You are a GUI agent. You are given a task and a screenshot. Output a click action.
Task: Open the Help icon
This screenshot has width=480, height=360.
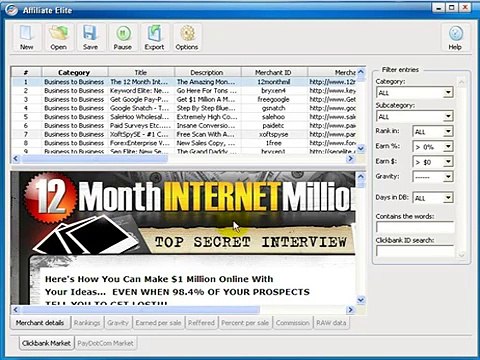pos(455,37)
